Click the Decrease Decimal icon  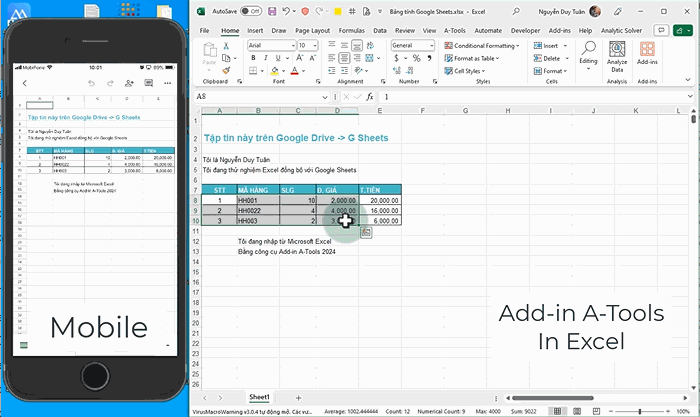[x=410, y=71]
